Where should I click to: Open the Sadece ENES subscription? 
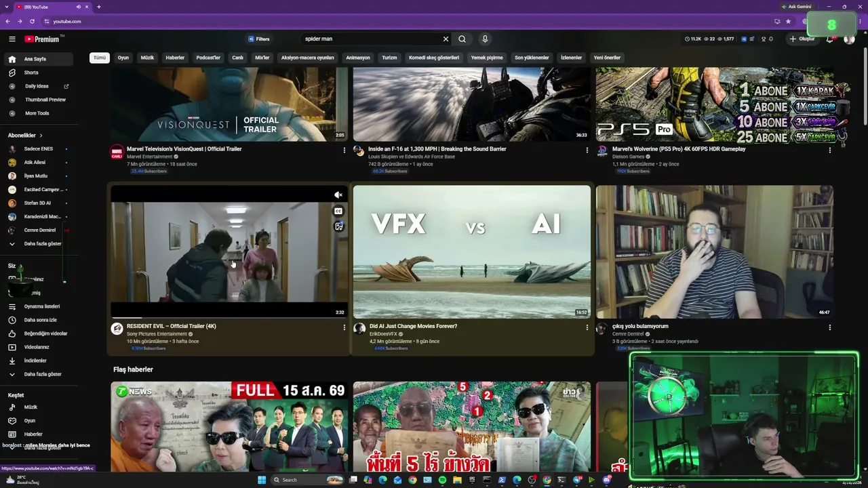click(x=38, y=148)
